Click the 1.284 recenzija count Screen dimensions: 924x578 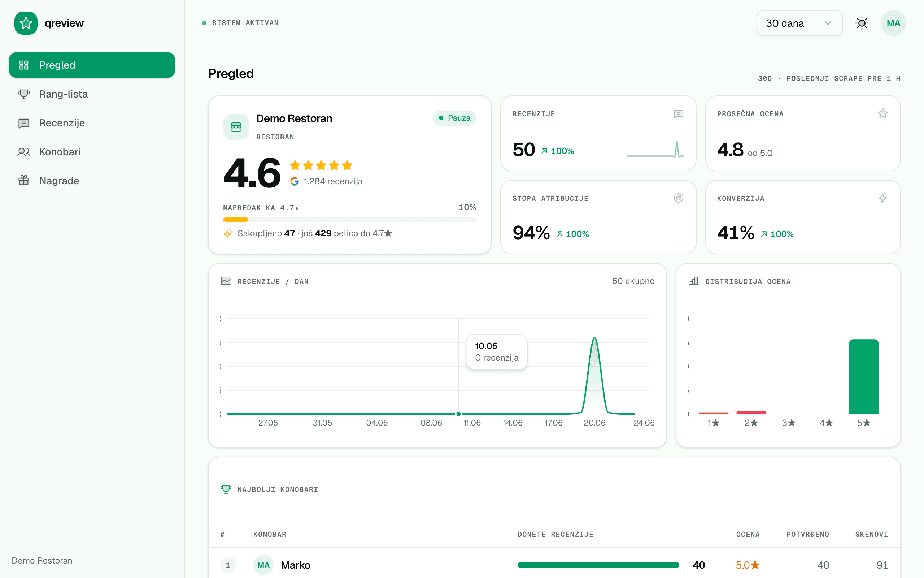(x=333, y=181)
